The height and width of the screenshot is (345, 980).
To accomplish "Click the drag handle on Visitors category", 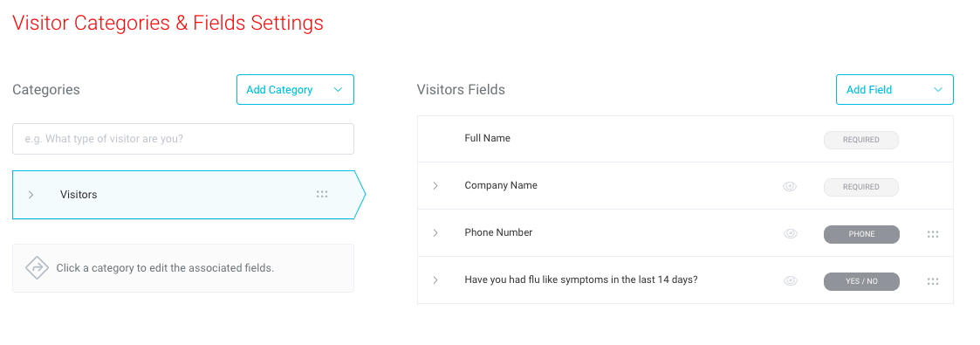I will click(322, 195).
